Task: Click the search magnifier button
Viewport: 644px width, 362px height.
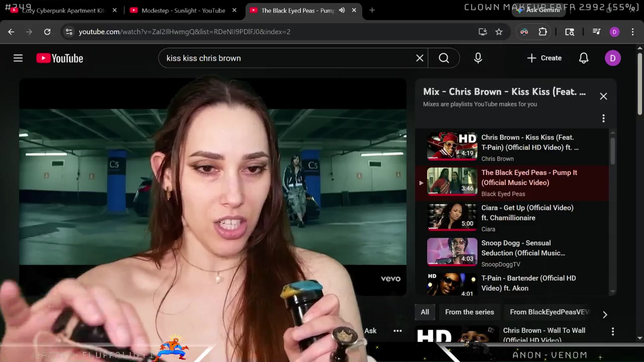Action: (444, 58)
